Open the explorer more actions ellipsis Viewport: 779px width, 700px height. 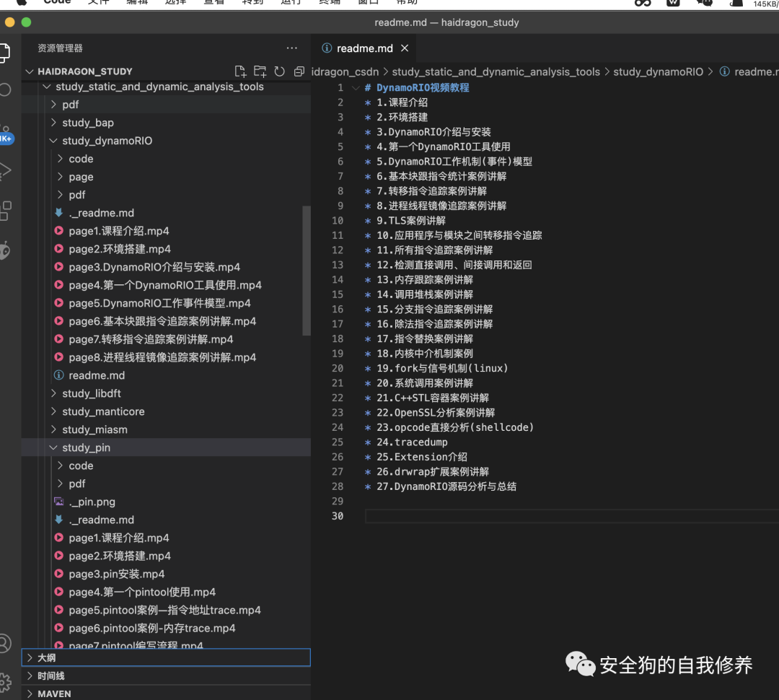click(292, 48)
